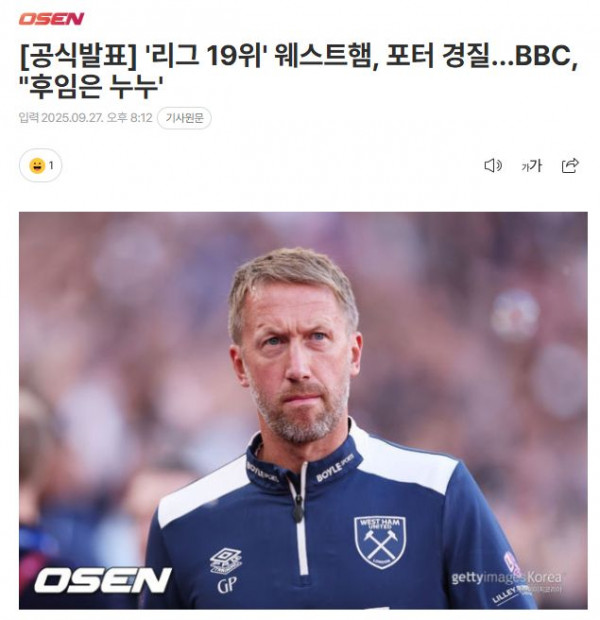Click the 입력 label before the date
Viewport: 600px width, 620px height.
[x=28, y=118]
